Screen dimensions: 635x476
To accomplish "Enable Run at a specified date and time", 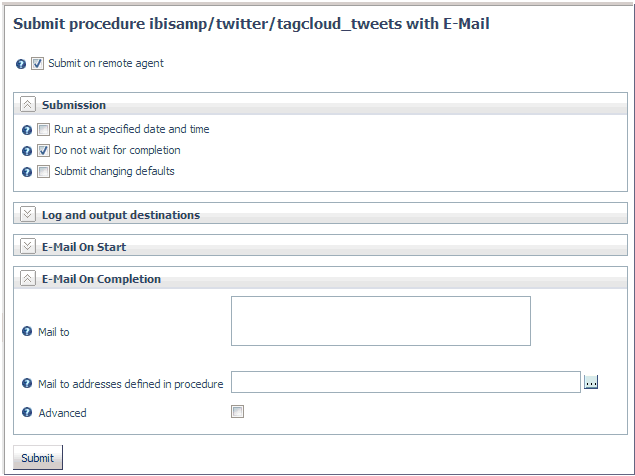I will coord(43,130).
